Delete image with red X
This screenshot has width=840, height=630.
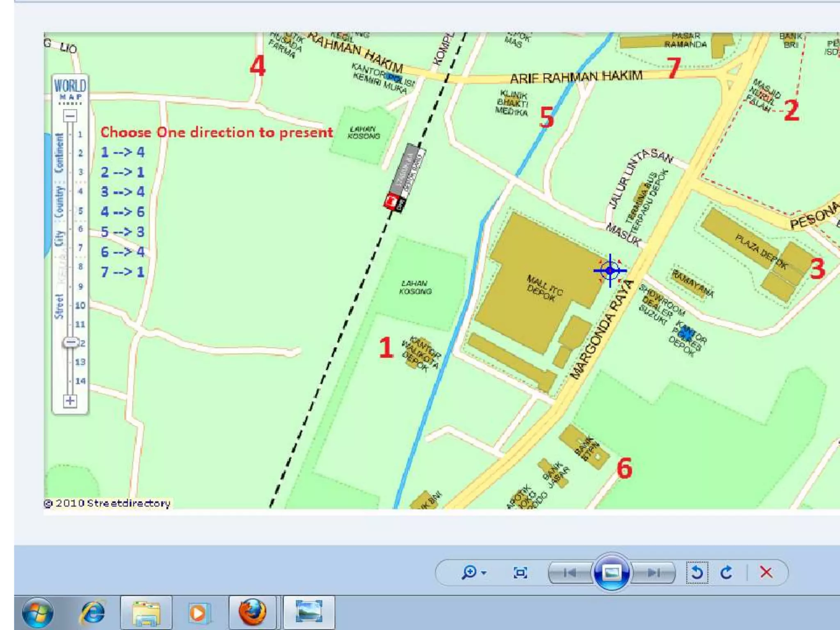point(766,572)
